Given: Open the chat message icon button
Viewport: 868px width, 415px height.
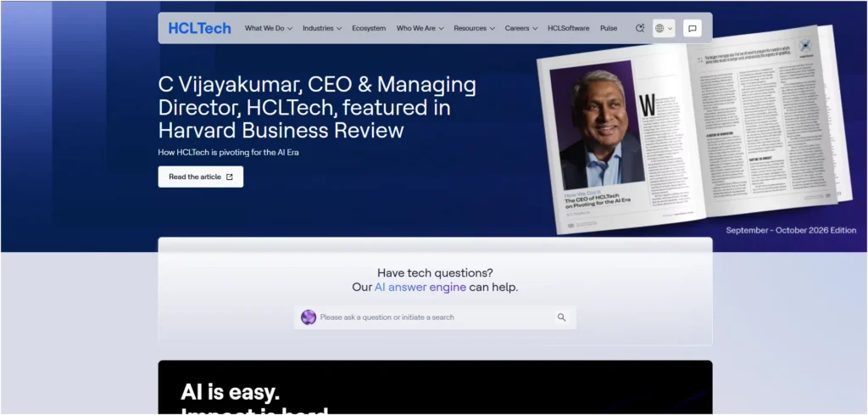Looking at the screenshot, I should click(692, 28).
